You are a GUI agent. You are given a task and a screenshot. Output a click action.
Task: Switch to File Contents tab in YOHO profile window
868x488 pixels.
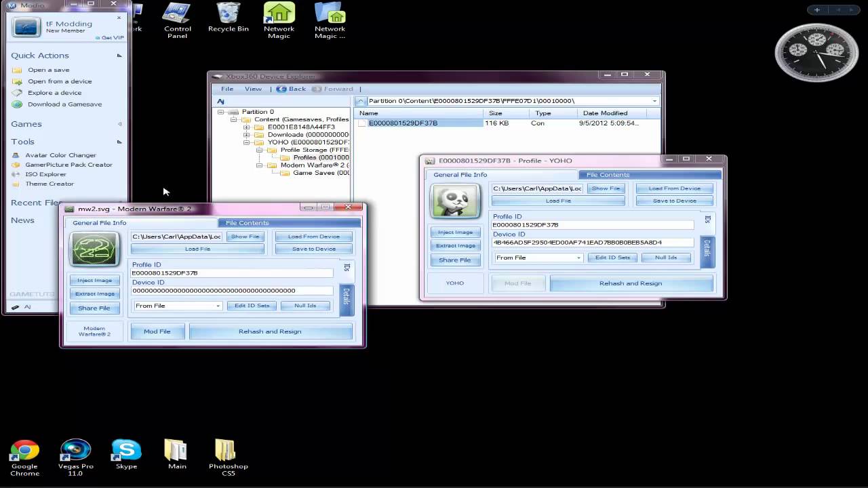[650, 174]
